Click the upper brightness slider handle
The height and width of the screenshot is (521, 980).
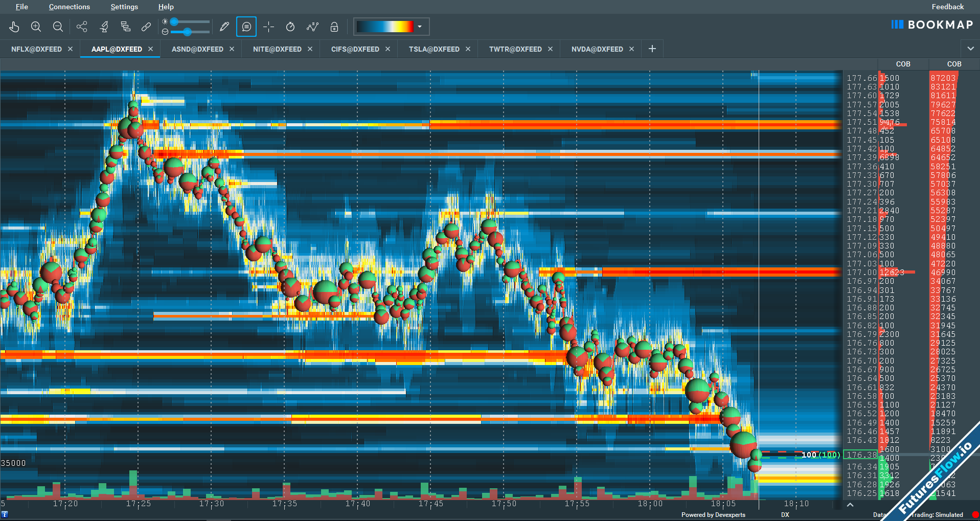pyautogui.click(x=174, y=21)
